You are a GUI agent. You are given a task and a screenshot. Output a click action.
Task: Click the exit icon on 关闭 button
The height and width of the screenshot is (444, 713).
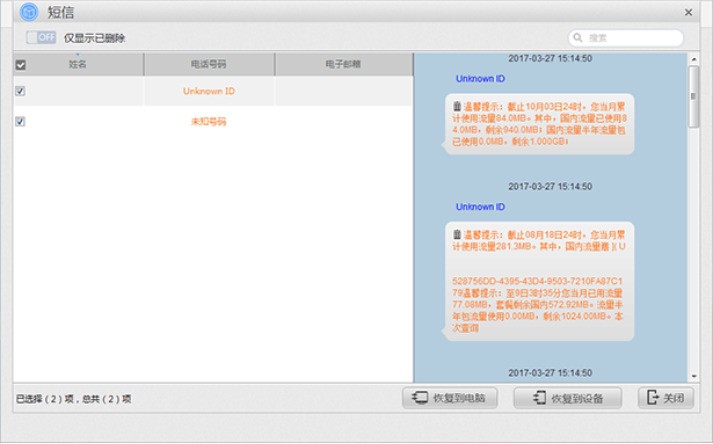pos(653,398)
